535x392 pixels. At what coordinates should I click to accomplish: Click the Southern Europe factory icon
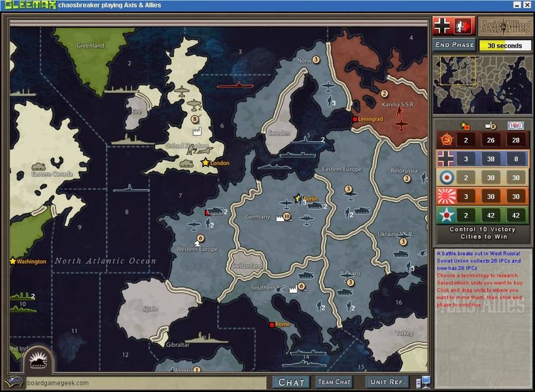[x=293, y=289]
